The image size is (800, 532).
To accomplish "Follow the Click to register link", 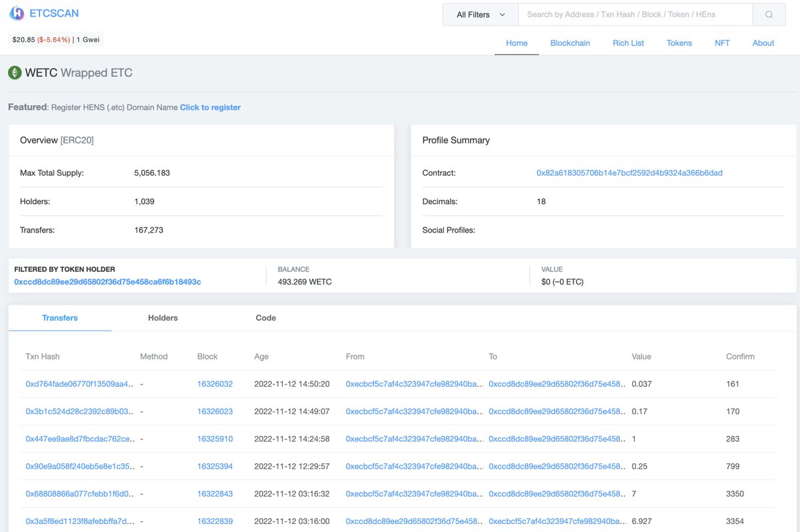I will coord(210,107).
